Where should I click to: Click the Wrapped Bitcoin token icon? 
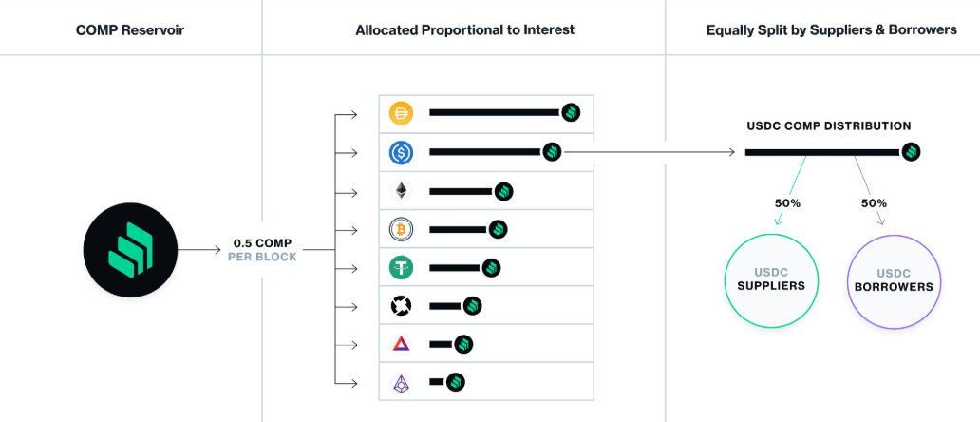(x=401, y=229)
